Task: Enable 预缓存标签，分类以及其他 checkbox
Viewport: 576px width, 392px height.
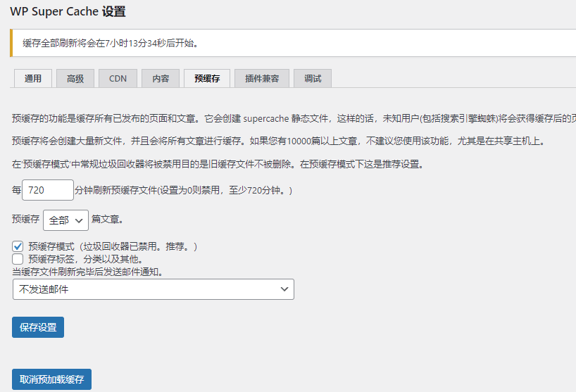Action: point(18,259)
